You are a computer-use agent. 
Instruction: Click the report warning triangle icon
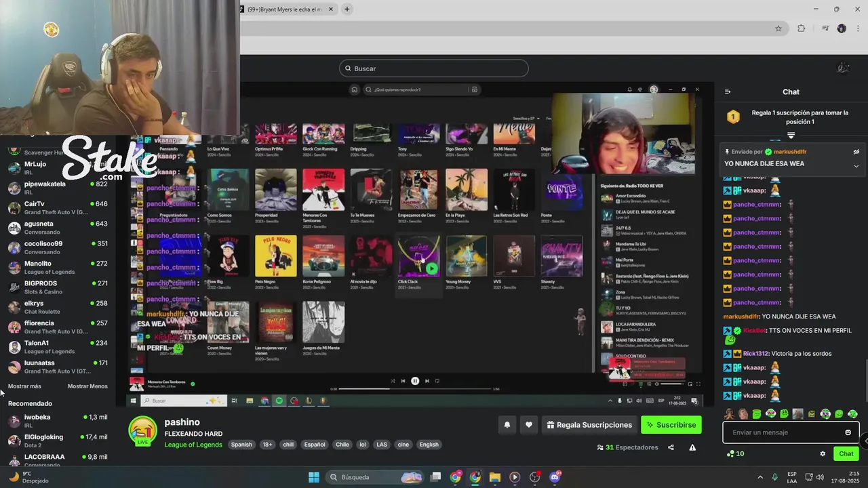[692, 447]
